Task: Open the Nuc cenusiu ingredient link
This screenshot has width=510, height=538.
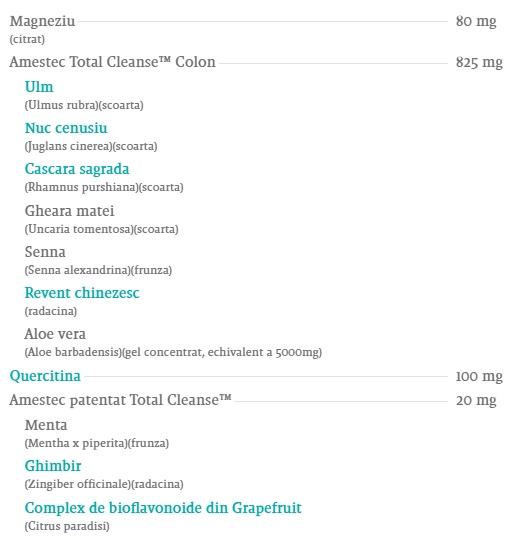Action: click(66, 128)
